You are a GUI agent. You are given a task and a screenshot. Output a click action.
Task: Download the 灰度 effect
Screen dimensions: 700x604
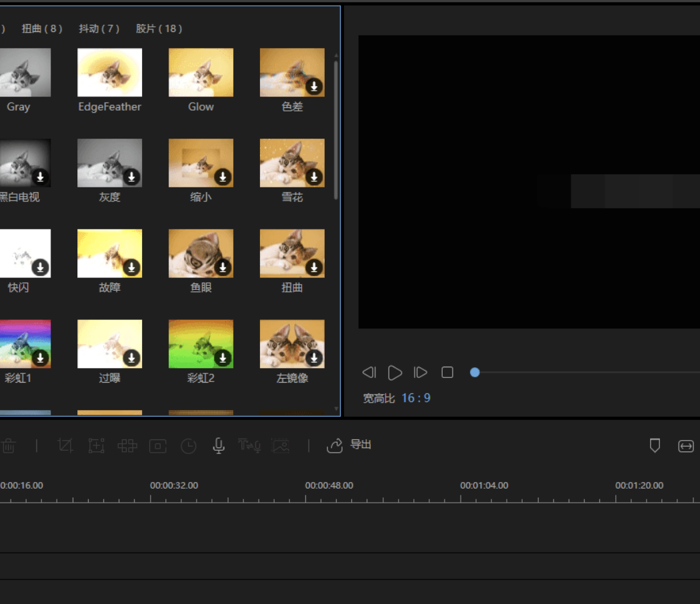(x=132, y=177)
